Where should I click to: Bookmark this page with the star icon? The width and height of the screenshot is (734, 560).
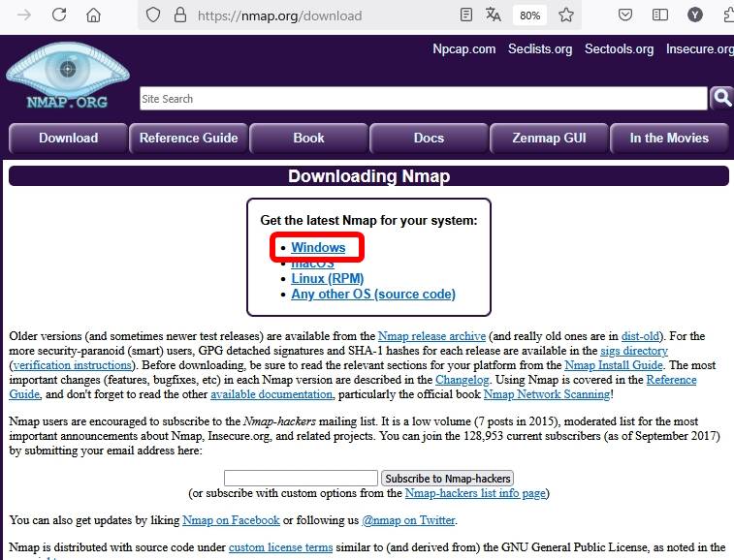click(x=566, y=15)
